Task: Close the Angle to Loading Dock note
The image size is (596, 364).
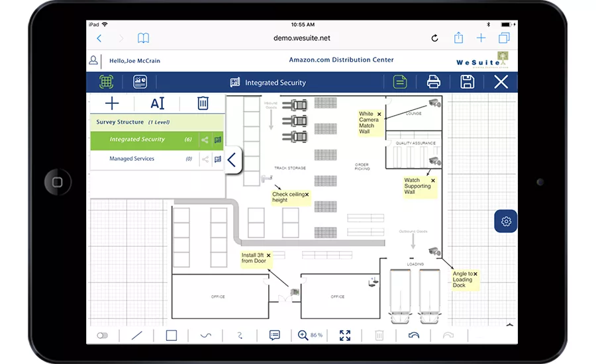Action: click(475, 274)
